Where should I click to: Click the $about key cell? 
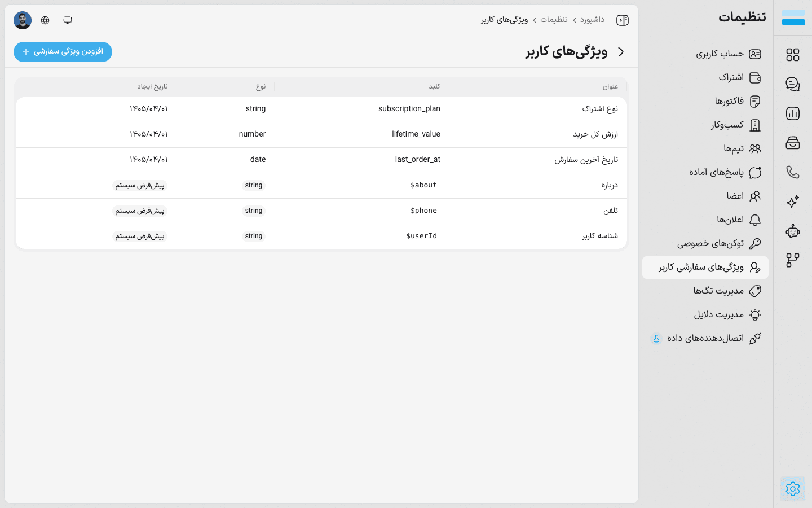point(423,185)
